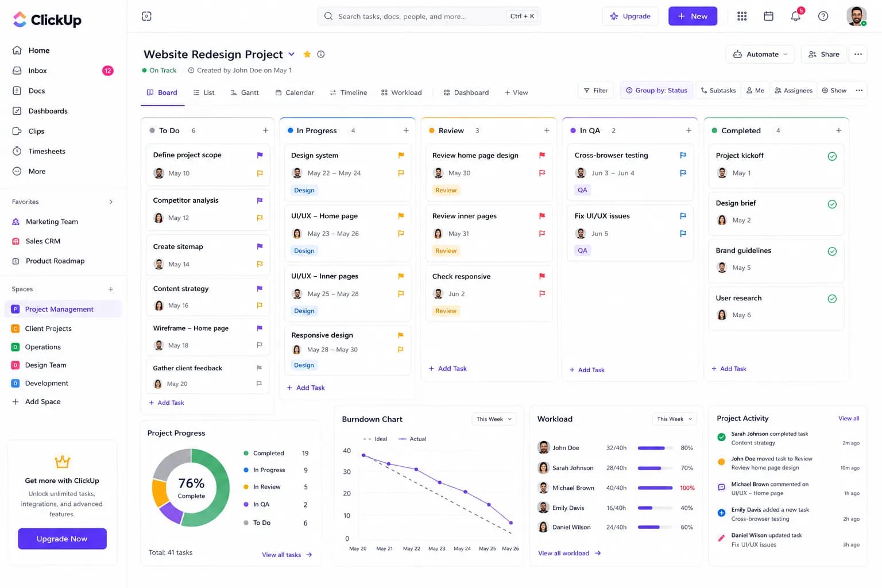
Task: Open Workload This Week dropdown
Action: [675, 419]
